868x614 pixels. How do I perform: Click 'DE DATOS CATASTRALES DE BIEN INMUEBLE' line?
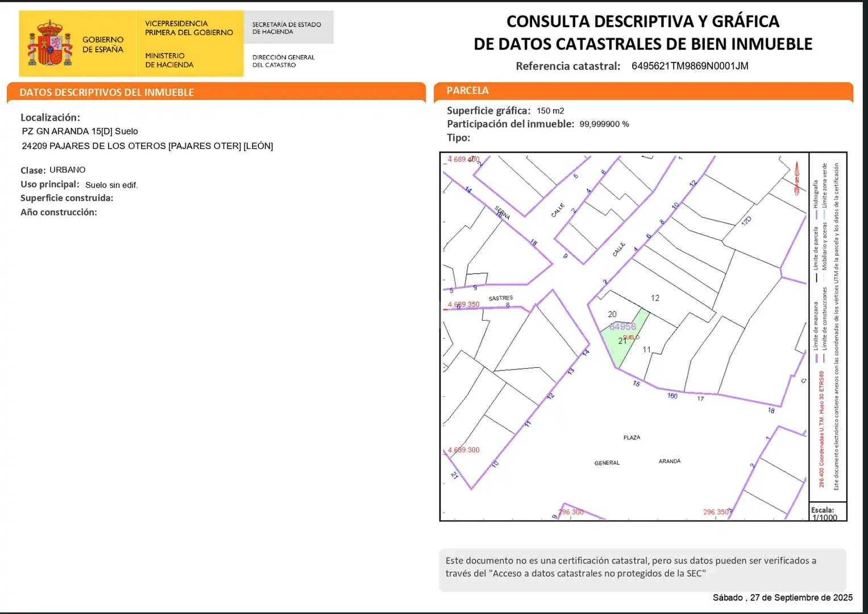(x=643, y=44)
